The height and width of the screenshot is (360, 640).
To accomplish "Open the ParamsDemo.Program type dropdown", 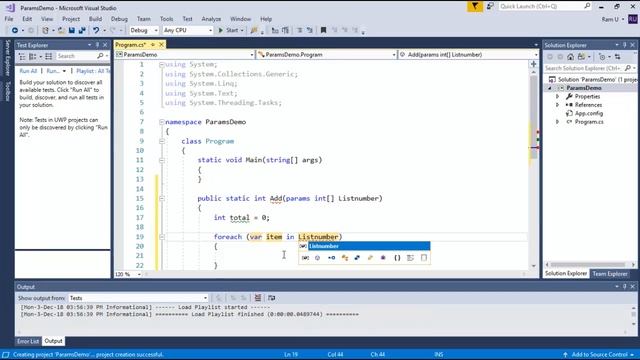I will 327,55.
